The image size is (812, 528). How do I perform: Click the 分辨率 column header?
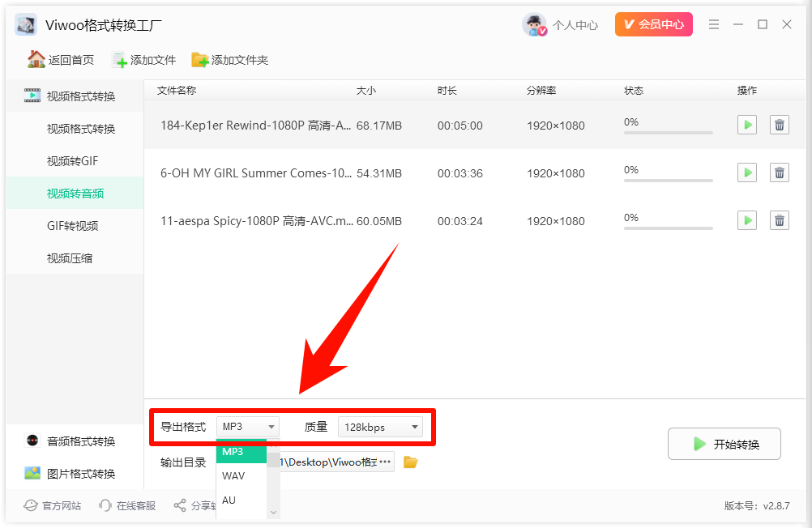pos(541,91)
